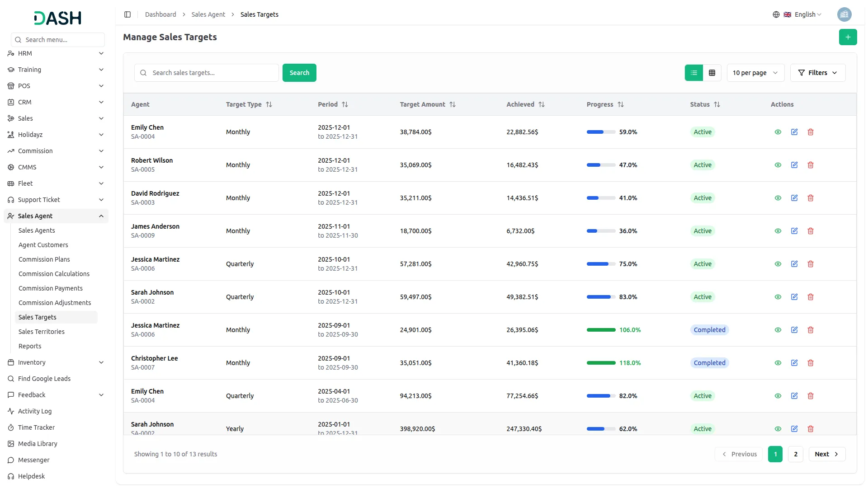The image size is (868, 488).
Task: Select the list view icon
Action: 693,73
